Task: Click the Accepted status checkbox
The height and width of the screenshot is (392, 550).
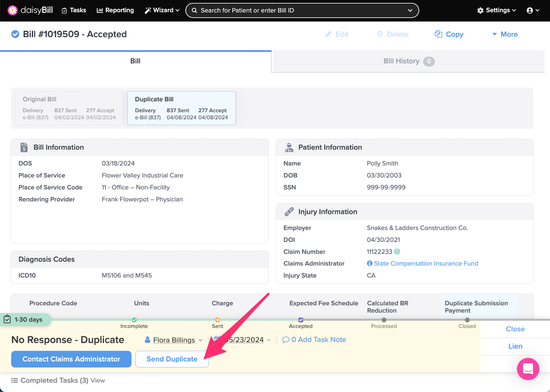Action: coord(301,320)
